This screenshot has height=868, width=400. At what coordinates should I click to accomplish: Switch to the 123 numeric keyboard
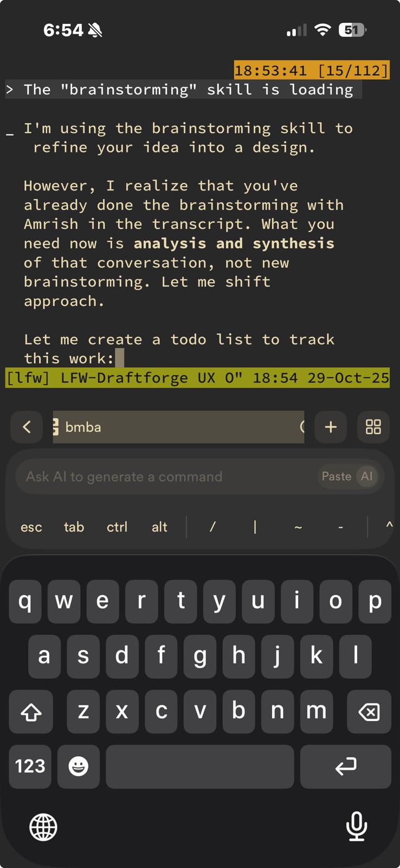coord(30,766)
